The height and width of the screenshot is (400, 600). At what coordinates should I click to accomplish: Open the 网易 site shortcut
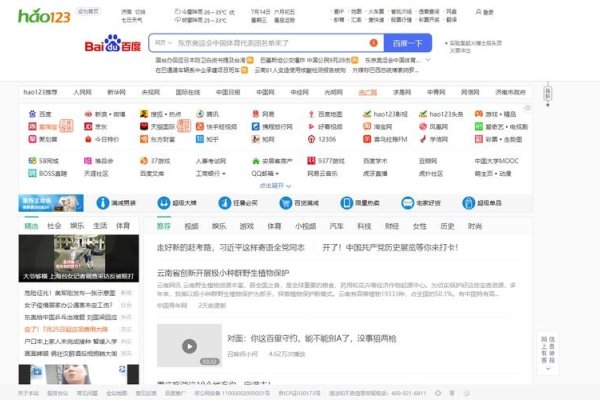point(263,114)
